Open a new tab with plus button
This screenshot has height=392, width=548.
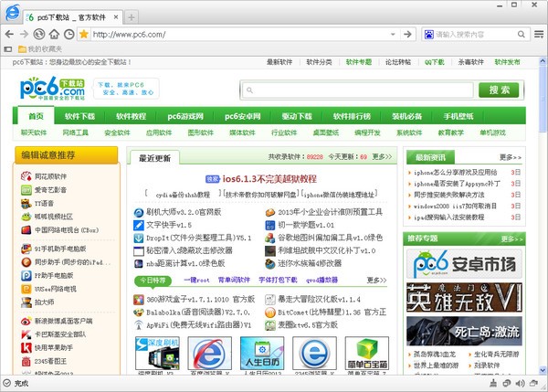131,17
